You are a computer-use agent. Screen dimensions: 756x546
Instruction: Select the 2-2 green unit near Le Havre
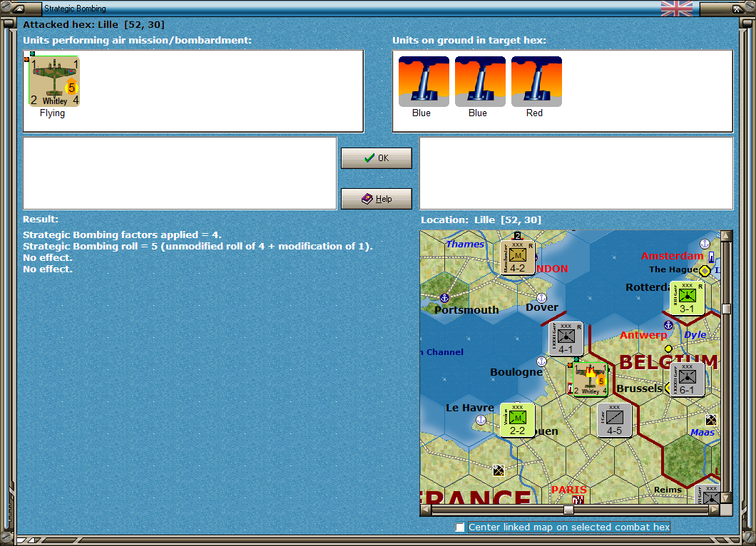517,420
